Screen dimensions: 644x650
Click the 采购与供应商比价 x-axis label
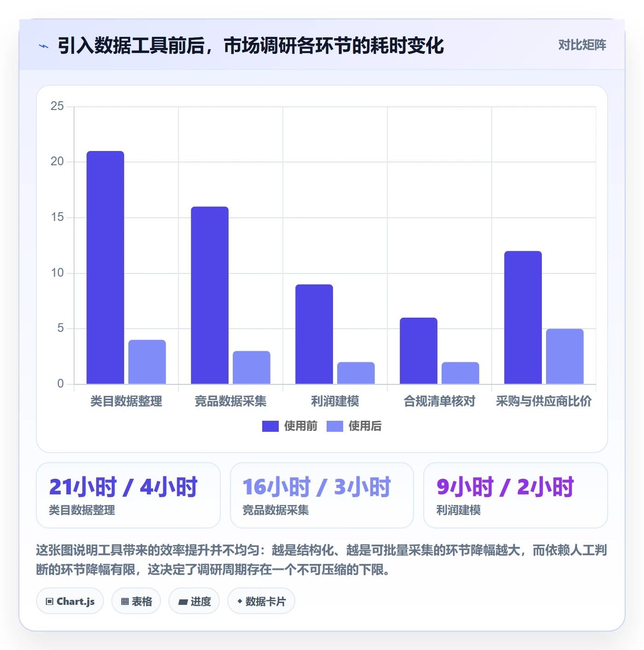tap(544, 401)
